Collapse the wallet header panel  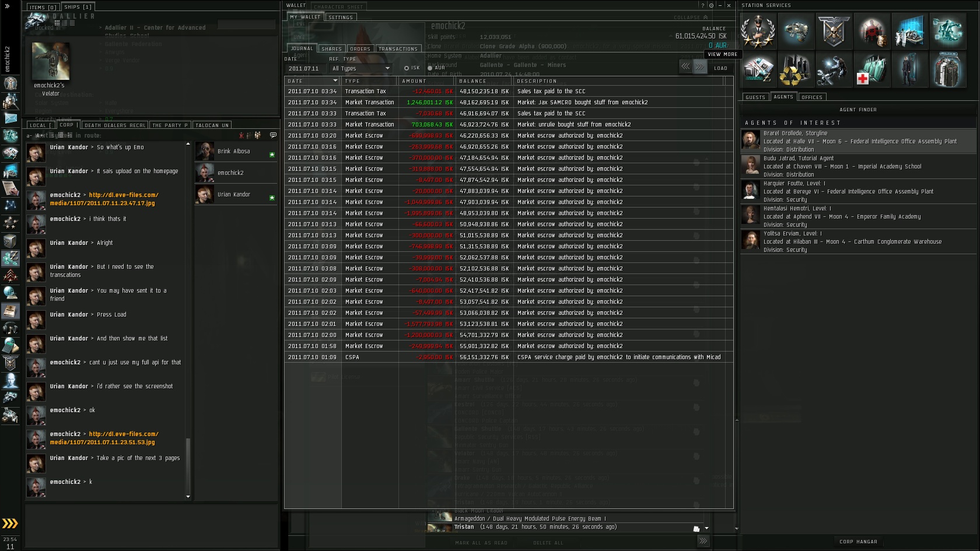tap(691, 17)
